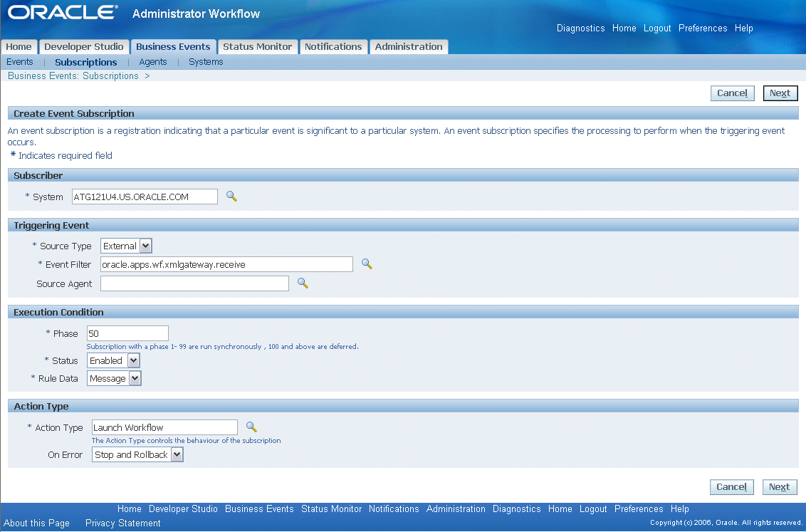Click footer Diagnostics link
This screenshot has height=532, width=806.
click(517, 509)
